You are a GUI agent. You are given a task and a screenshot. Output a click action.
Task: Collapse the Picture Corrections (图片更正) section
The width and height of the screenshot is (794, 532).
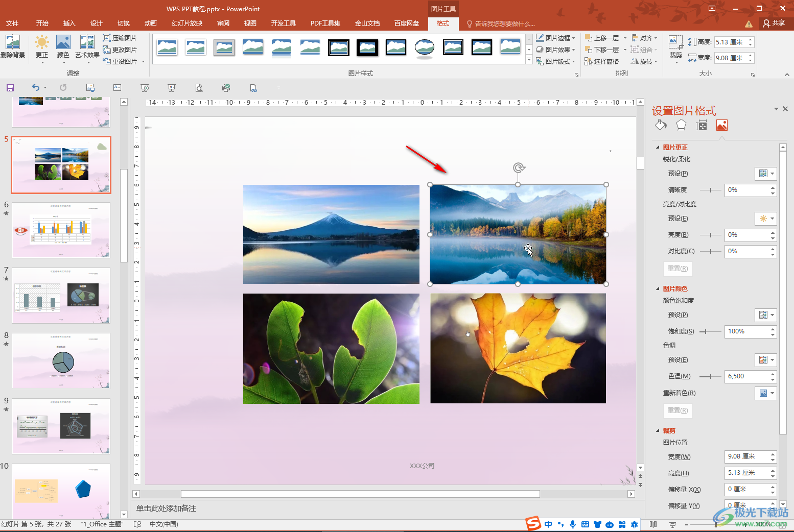point(658,147)
